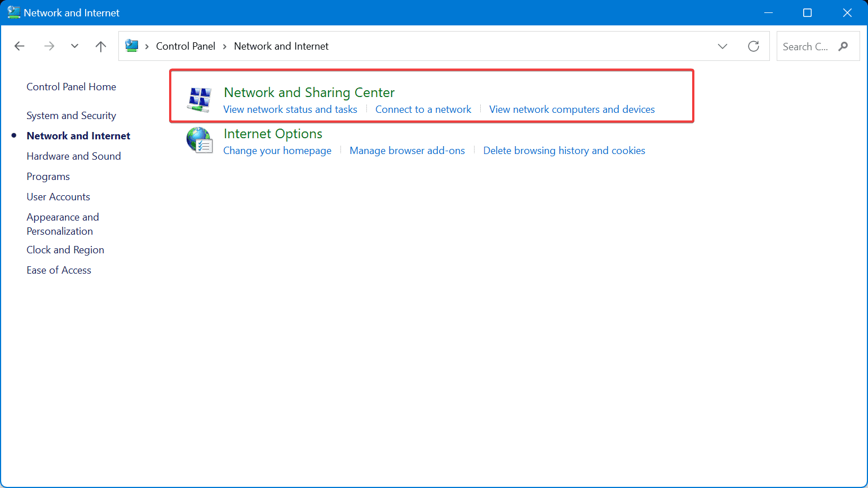
Task: Click View network status and tasks
Action: tap(290, 109)
